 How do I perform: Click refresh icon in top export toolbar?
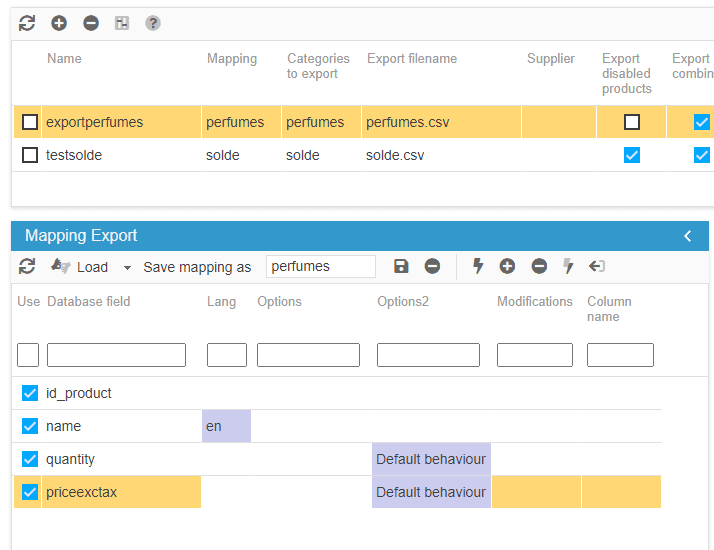(27, 23)
